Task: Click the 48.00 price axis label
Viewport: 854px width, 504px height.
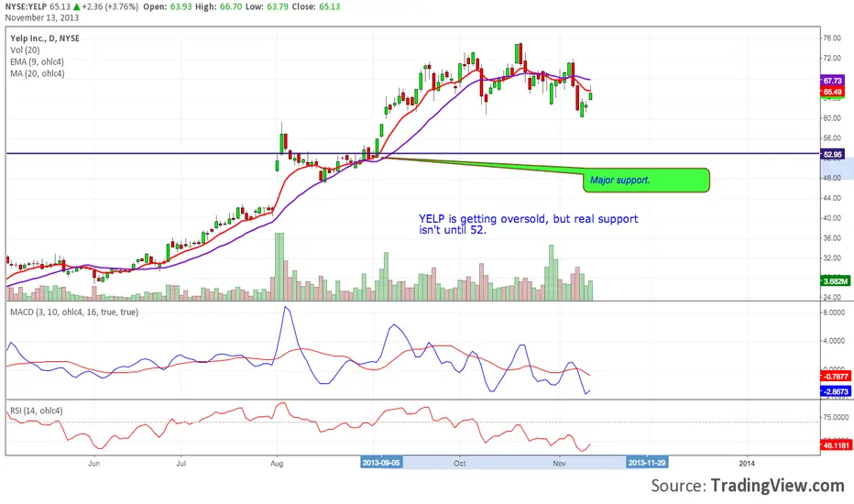Action: point(832,178)
